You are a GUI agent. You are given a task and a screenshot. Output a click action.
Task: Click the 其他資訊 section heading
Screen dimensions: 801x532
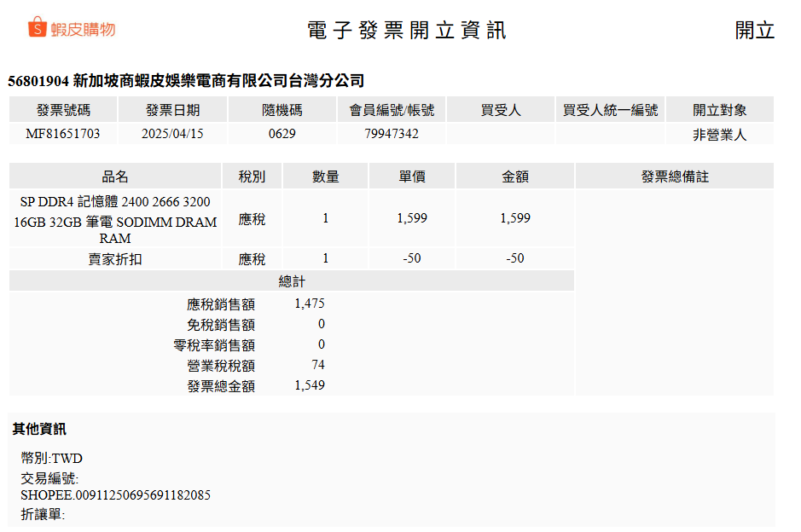click(39, 429)
